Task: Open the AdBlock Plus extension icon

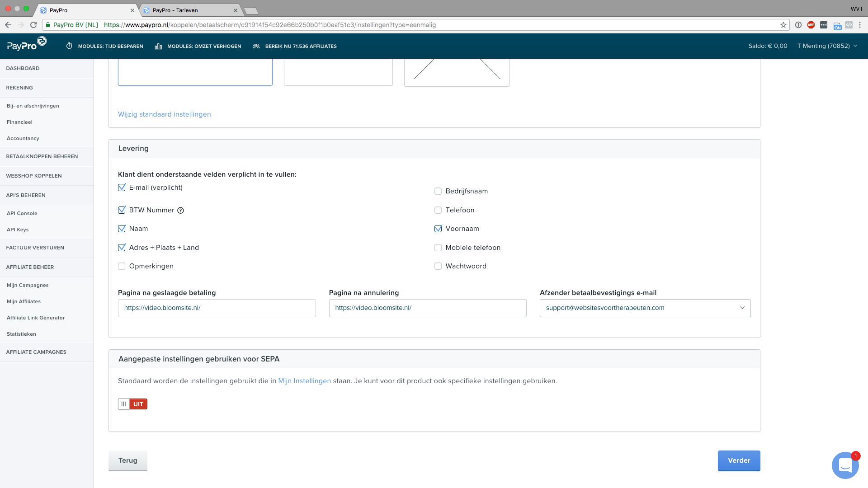Action: click(x=811, y=25)
